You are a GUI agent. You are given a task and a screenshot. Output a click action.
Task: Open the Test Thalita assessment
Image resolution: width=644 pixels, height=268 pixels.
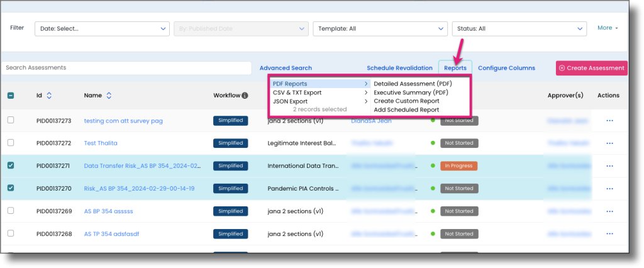click(x=101, y=143)
